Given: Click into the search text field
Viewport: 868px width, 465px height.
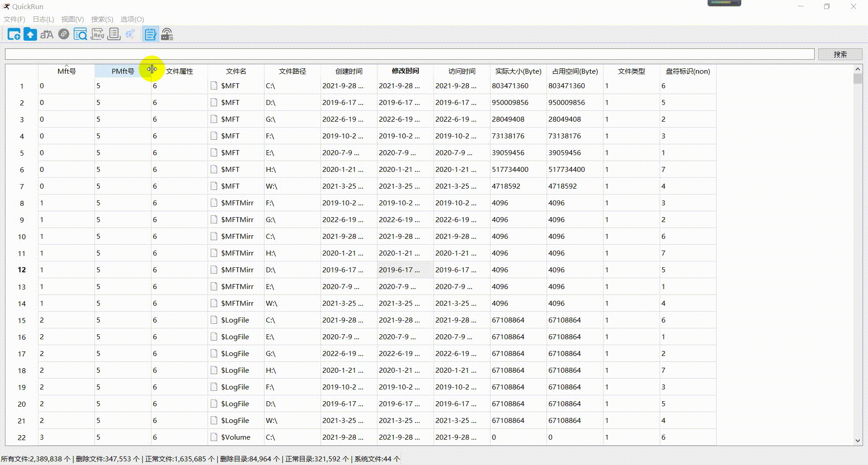Looking at the screenshot, I should (x=410, y=54).
